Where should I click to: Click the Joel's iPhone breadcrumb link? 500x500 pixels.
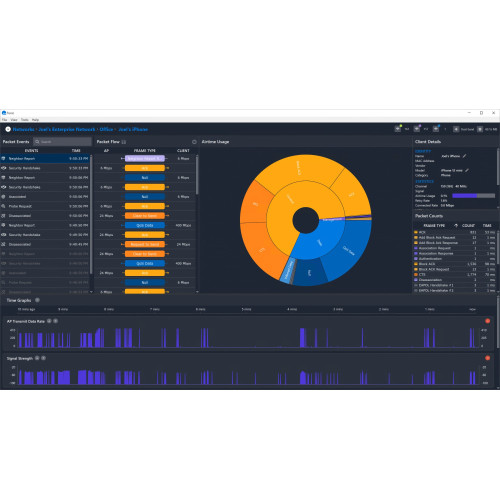coord(133,129)
